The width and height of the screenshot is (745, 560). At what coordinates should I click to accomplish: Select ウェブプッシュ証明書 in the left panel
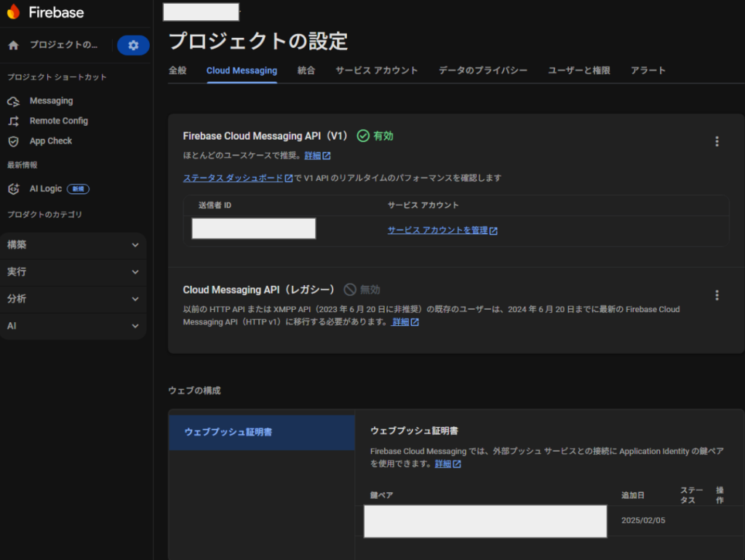click(x=228, y=432)
